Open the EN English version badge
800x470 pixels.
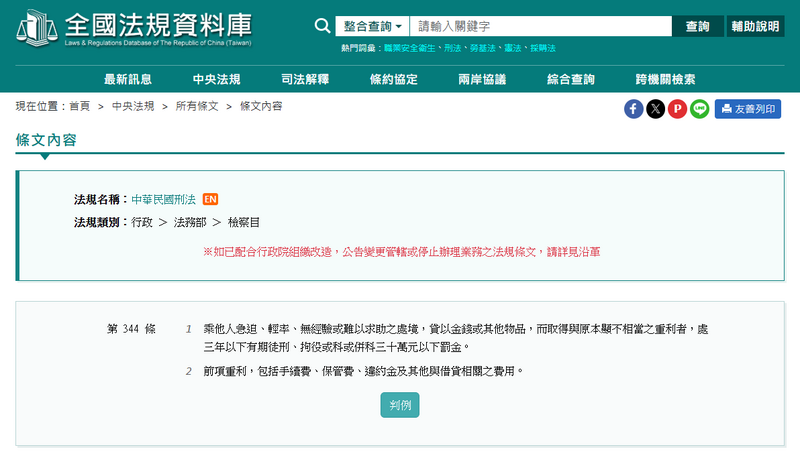point(210,199)
